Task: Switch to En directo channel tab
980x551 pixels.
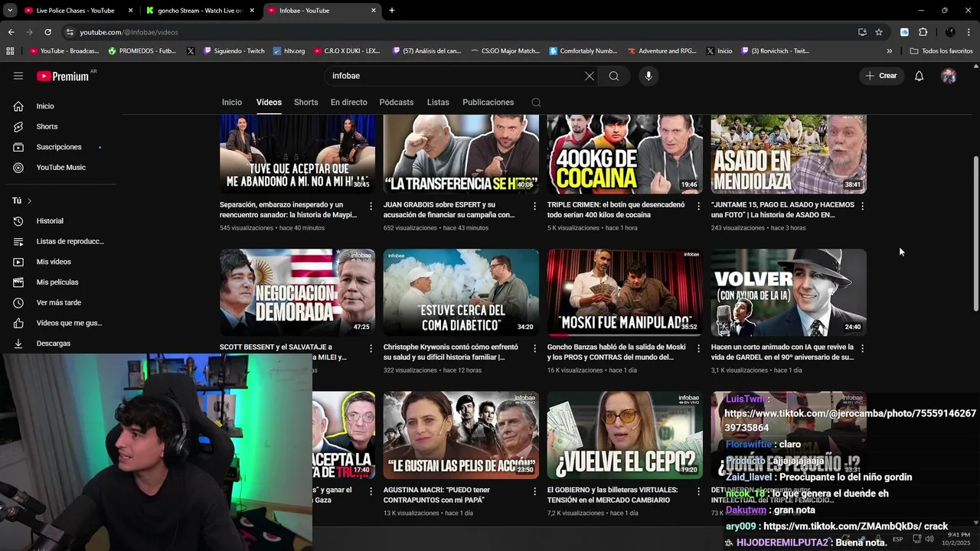Action: pyautogui.click(x=348, y=103)
